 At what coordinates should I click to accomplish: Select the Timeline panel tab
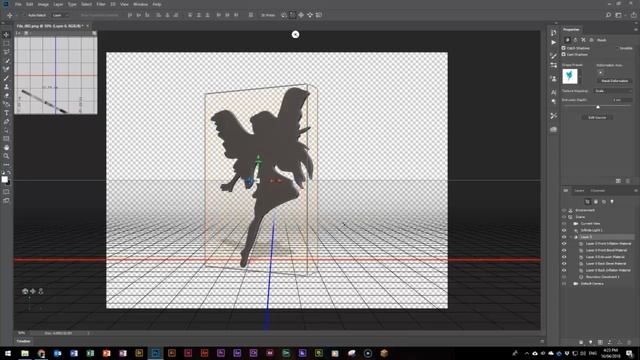(24, 341)
